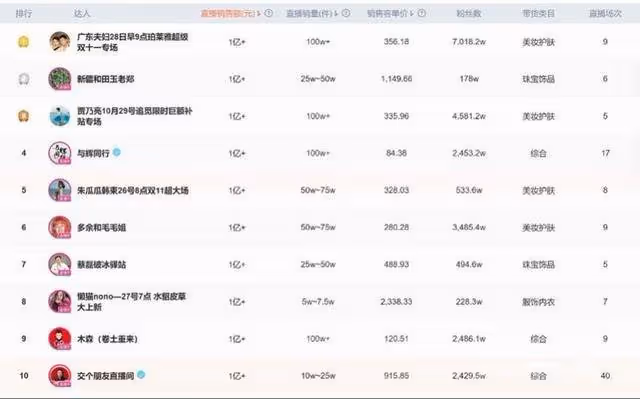Screen dimensions: 640x399
Task: Select the 2,338.33 客单价 value
Action: pyautogui.click(x=396, y=301)
